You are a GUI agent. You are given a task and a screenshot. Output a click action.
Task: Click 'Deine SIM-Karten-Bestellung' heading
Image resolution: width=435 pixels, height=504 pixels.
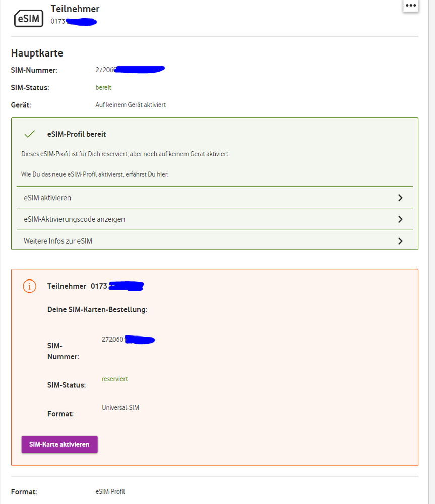pyautogui.click(x=97, y=309)
